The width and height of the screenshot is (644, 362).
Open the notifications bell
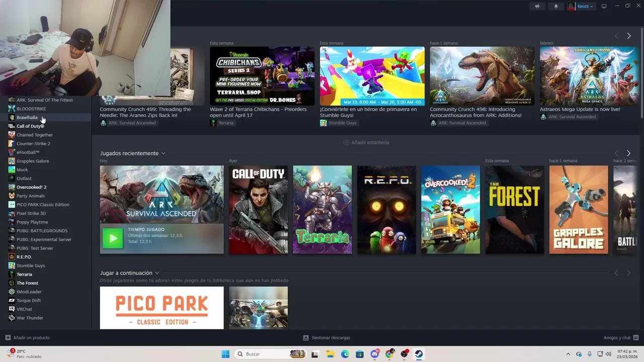click(556, 6)
